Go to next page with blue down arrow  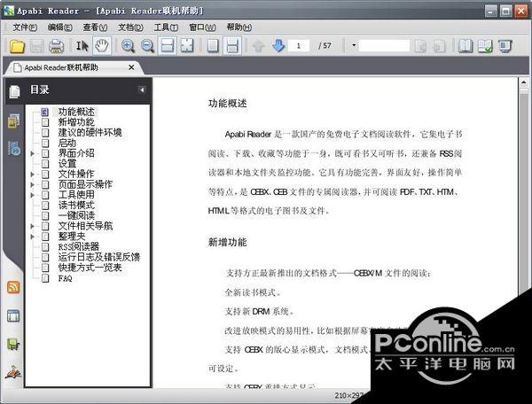click(x=278, y=46)
